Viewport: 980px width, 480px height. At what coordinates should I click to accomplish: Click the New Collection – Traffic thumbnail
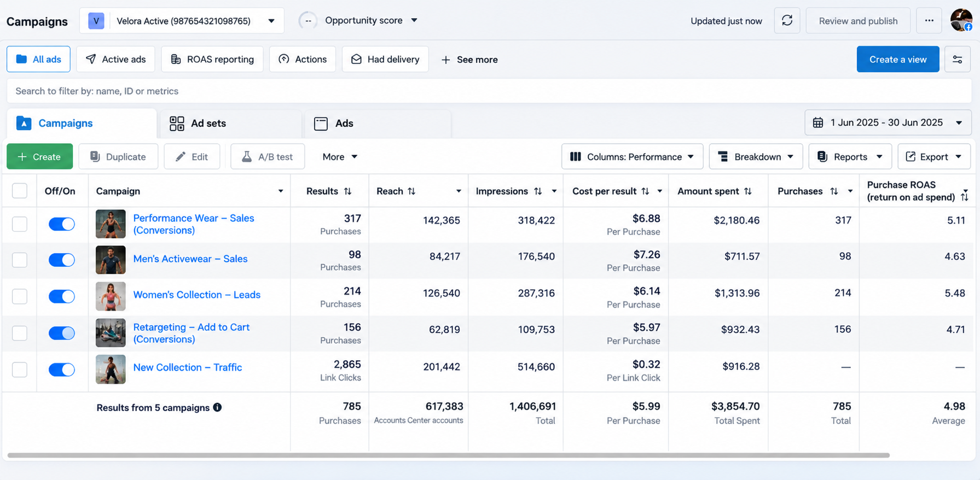point(111,370)
